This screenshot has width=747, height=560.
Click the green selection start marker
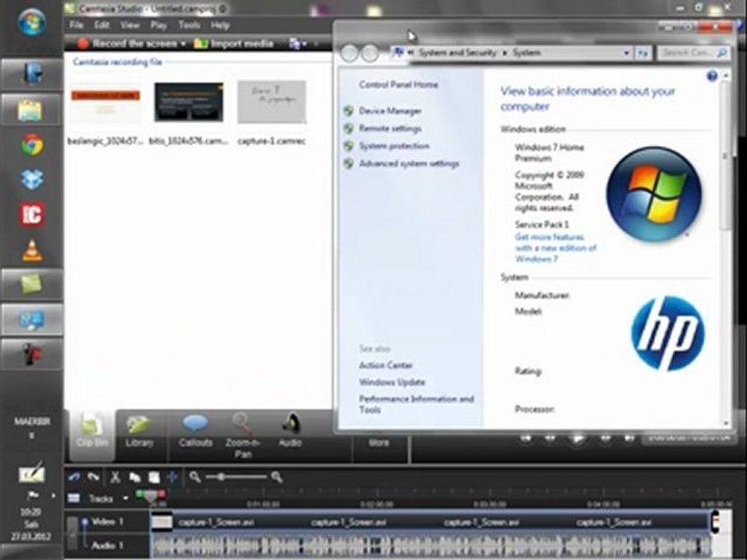[x=140, y=495]
